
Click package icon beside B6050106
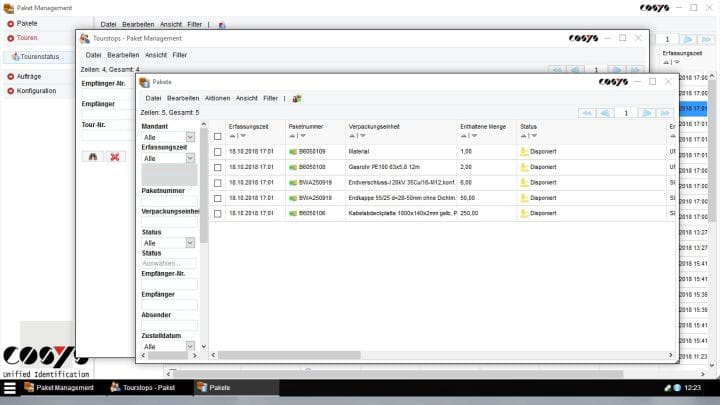pos(293,214)
